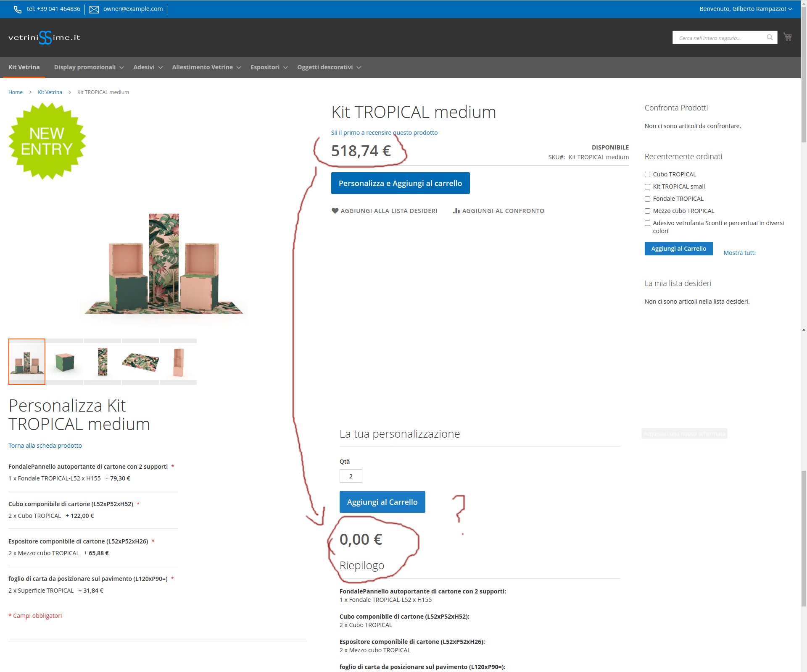807x672 pixels.
Task: Tick the Kit TROPICAL small checkbox
Action: click(647, 186)
